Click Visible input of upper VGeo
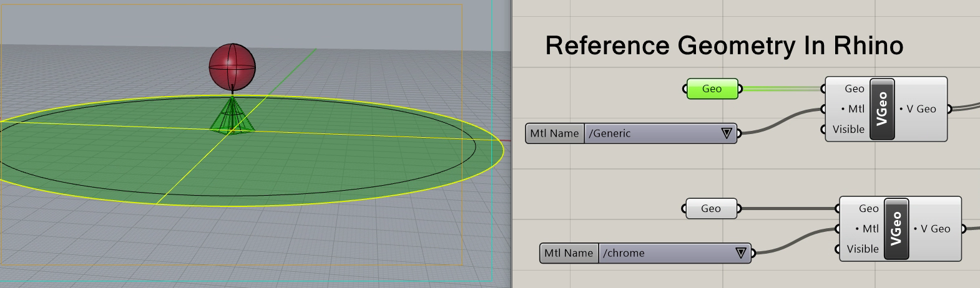Image resolution: width=980 pixels, height=288 pixels. (848, 129)
